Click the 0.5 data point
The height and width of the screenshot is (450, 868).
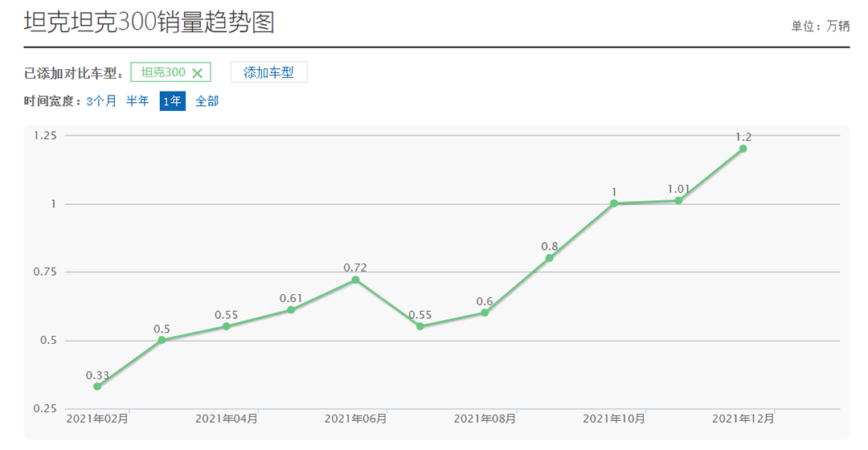(162, 340)
